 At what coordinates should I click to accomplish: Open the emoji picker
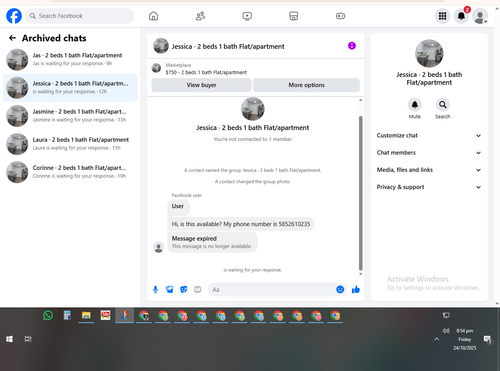coord(340,289)
